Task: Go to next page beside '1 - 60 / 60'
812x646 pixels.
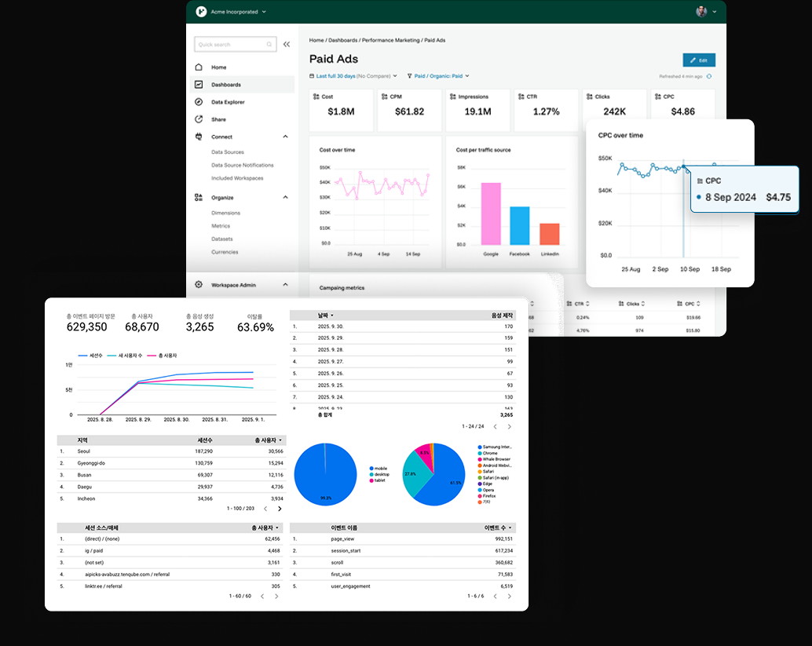Action: click(276, 597)
